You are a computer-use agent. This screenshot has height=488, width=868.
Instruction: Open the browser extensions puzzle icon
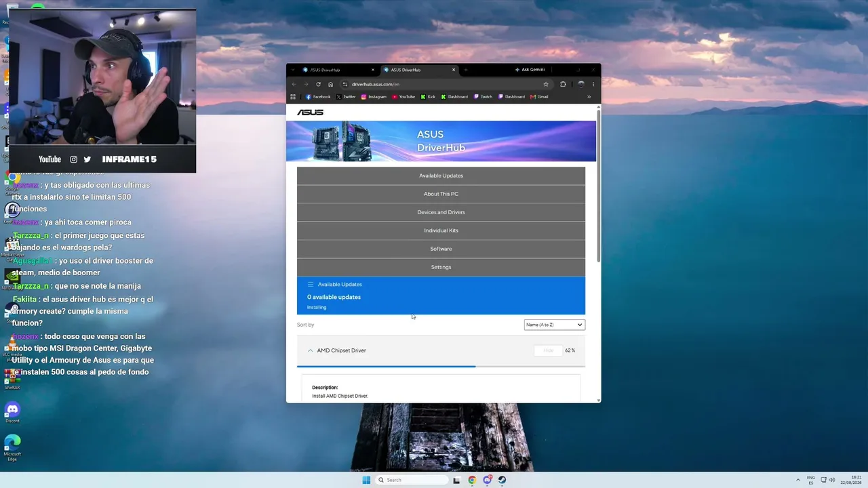pos(563,84)
